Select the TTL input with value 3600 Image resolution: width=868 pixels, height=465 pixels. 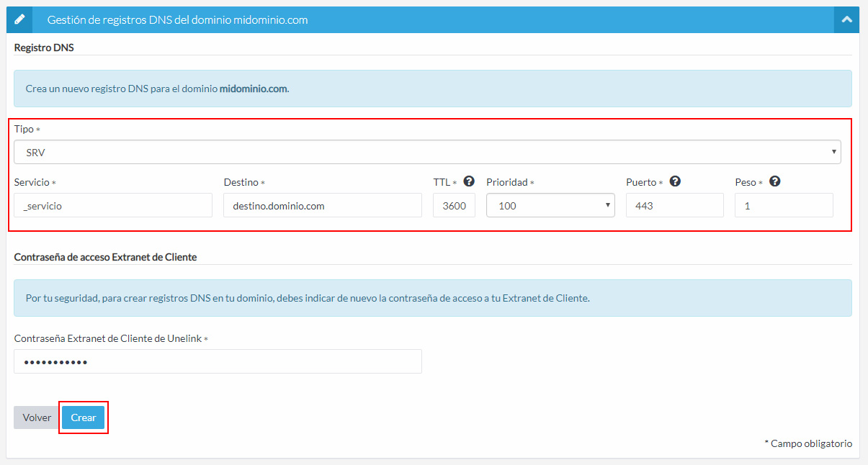pos(454,205)
